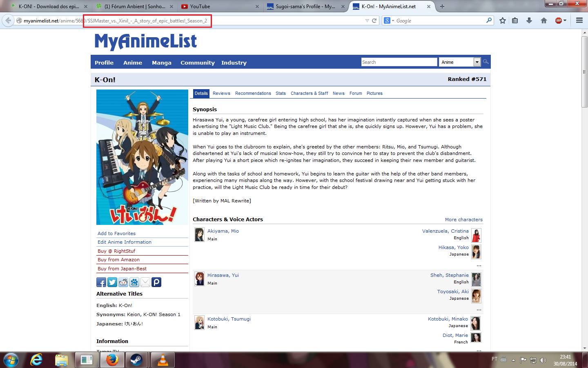Open the Google search engine dropdown
The height and width of the screenshot is (368, 588).
click(390, 20)
